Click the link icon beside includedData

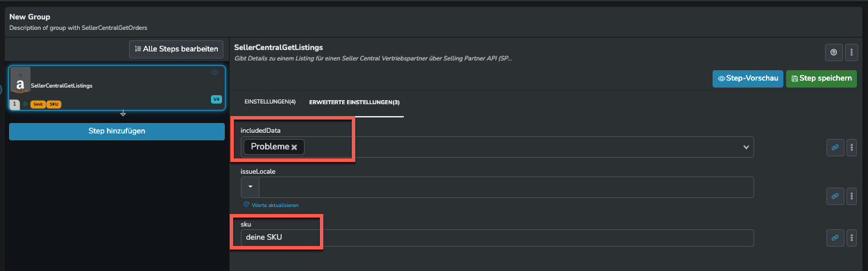pyautogui.click(x=835, y=147)
